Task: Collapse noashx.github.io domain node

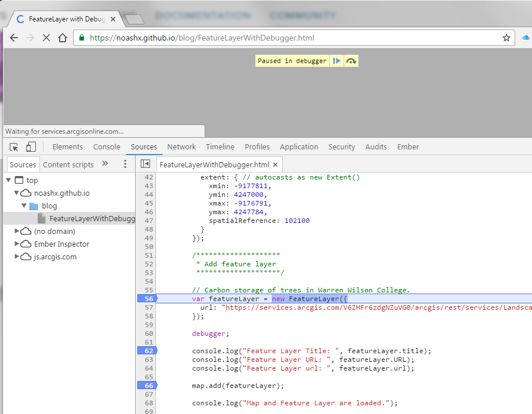Action: 16,193
